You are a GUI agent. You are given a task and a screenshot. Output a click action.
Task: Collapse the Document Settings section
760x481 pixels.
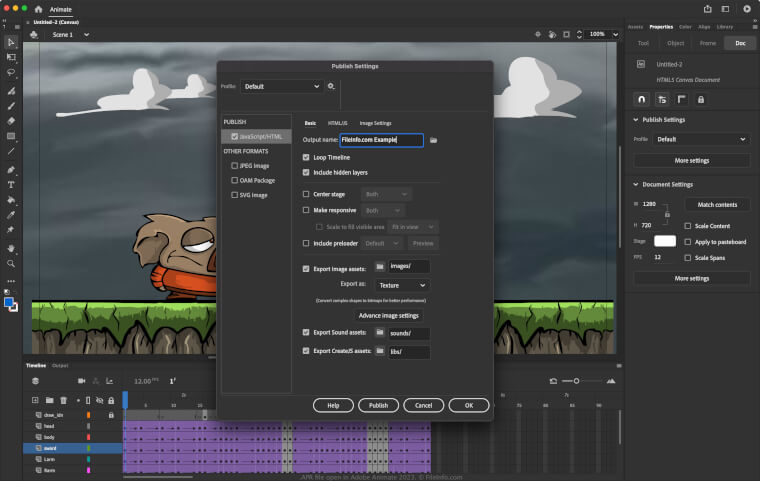point(632,184)
